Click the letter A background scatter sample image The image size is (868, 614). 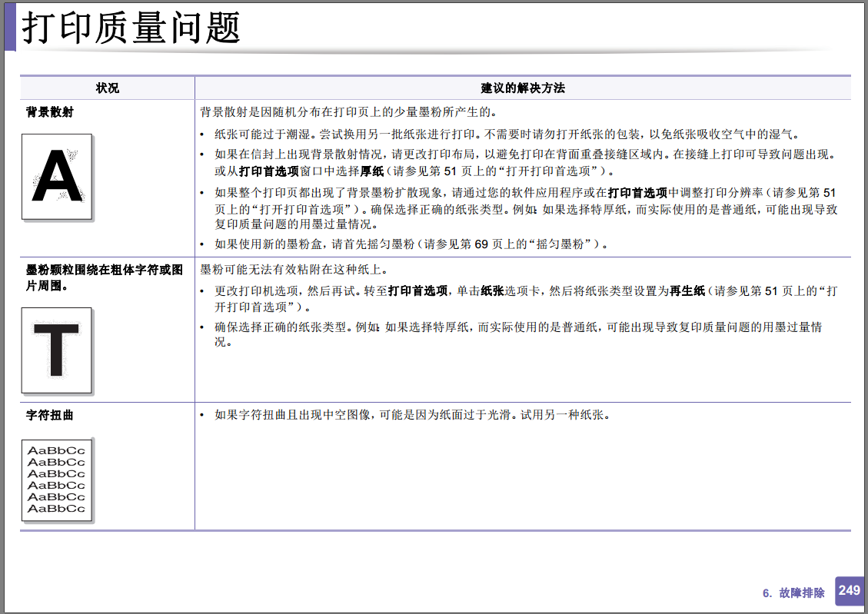57,177
